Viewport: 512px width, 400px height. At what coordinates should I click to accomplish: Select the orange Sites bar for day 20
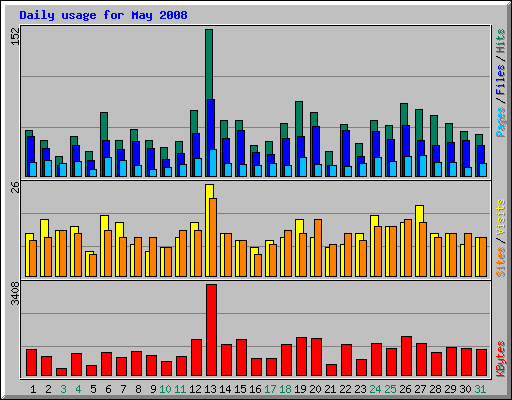318,248
